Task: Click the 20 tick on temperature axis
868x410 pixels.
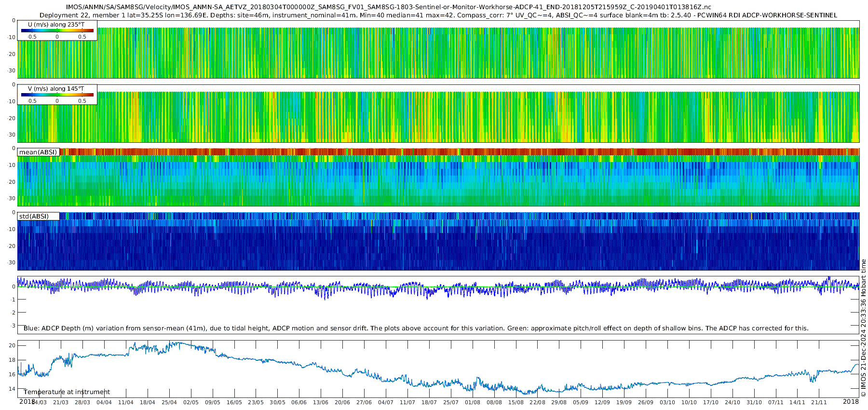Action: coord(12,345)
